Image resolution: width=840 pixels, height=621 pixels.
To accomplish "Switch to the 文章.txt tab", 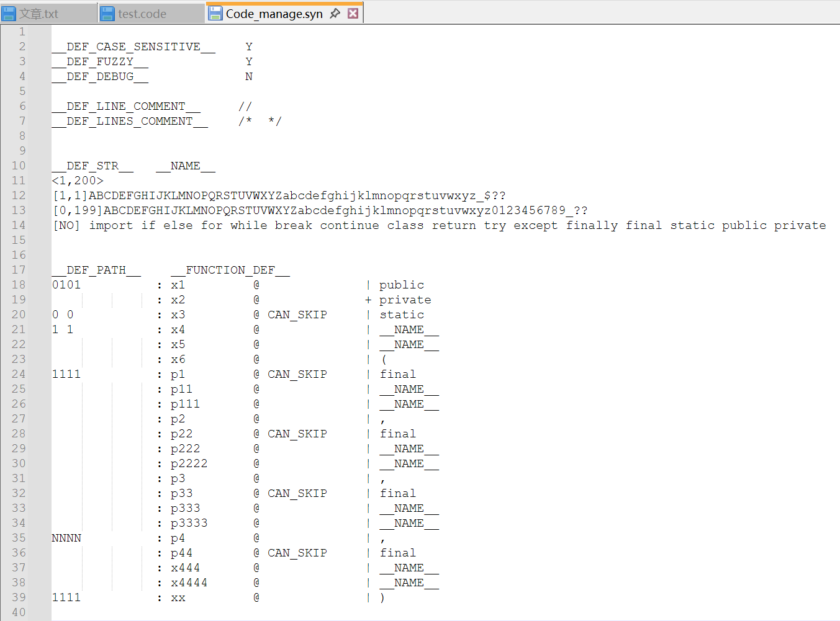I will pos(38,14).
